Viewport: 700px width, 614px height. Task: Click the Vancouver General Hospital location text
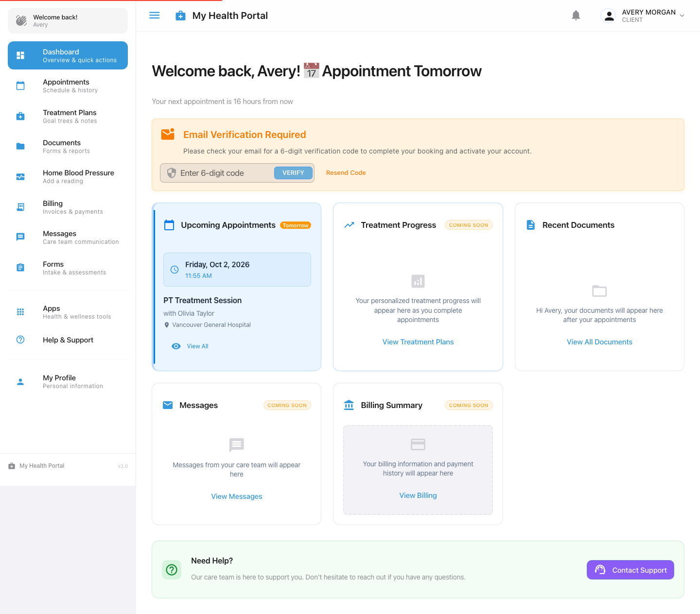click(x=211, y=325)
